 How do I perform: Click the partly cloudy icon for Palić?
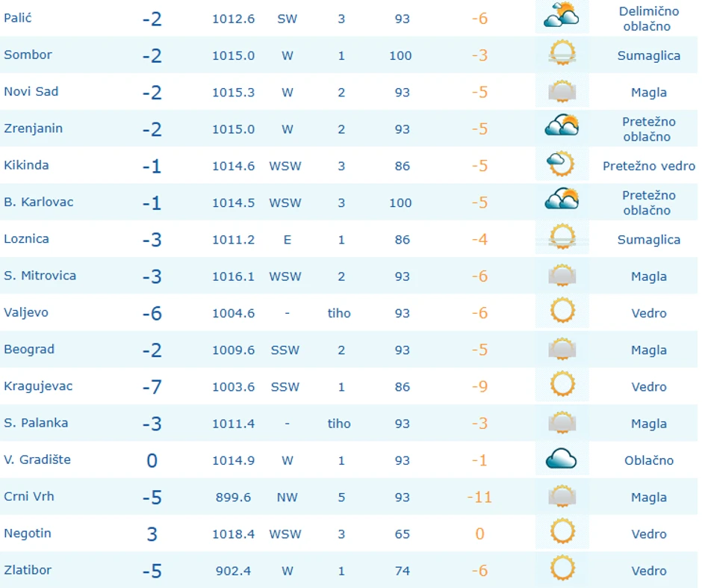tap(562, 15)
